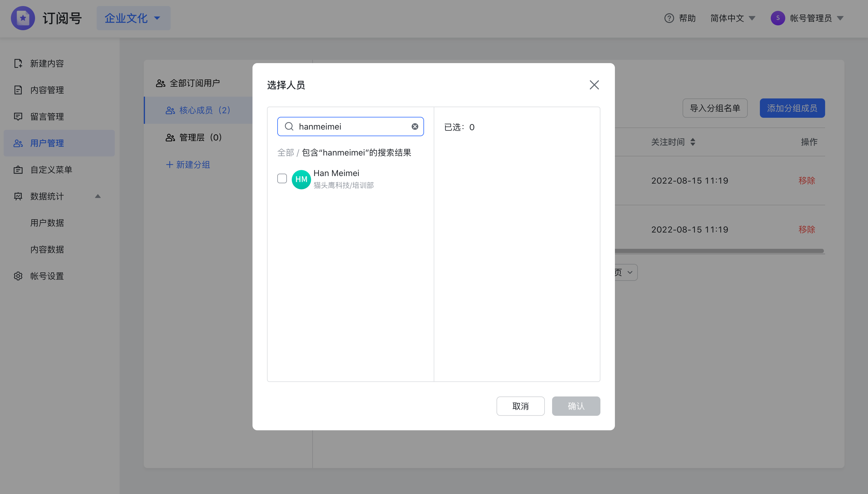Open 内容数据 submenu item

point(47,249)
